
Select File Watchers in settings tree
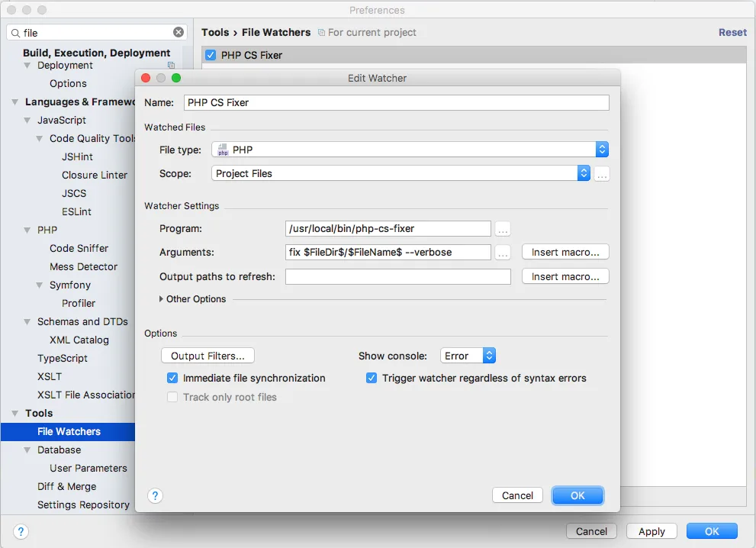(68, 432)
